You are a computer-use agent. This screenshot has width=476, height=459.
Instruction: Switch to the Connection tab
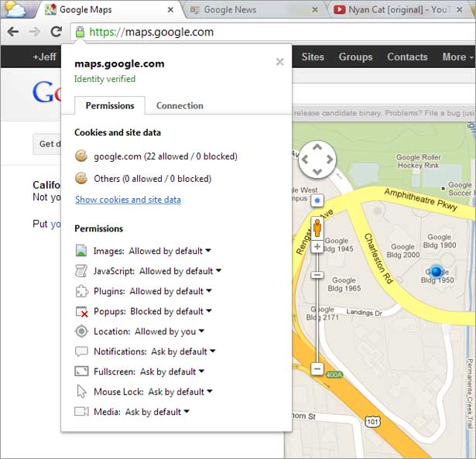180,106
